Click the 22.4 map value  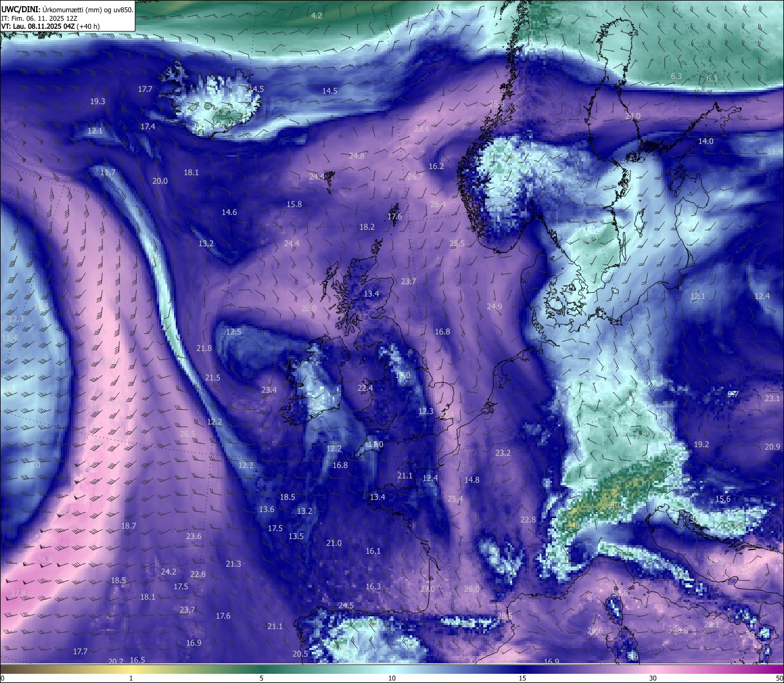click(365, 388)
